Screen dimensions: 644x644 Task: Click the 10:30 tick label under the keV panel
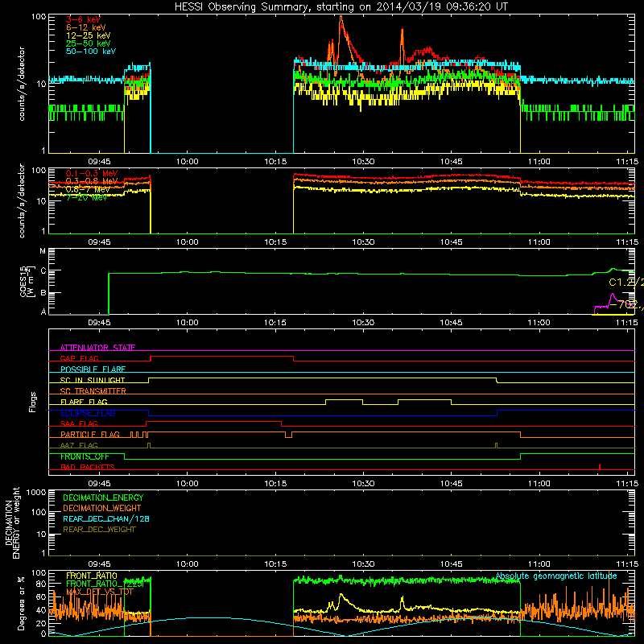point(363,162)
